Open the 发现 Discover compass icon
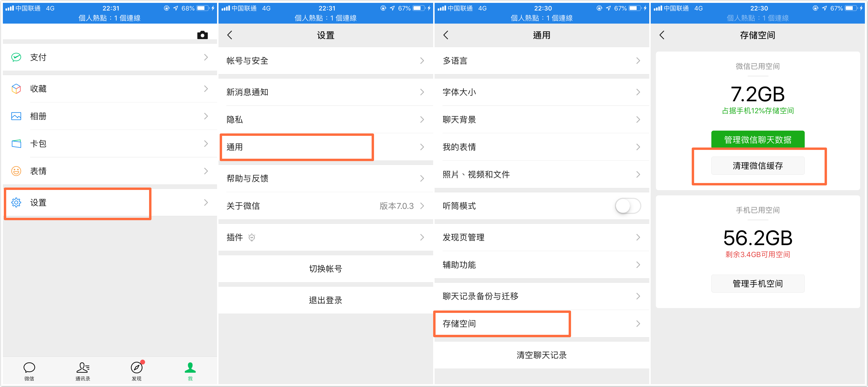Viewport: 868px width, 387px height. coord(136,370)
